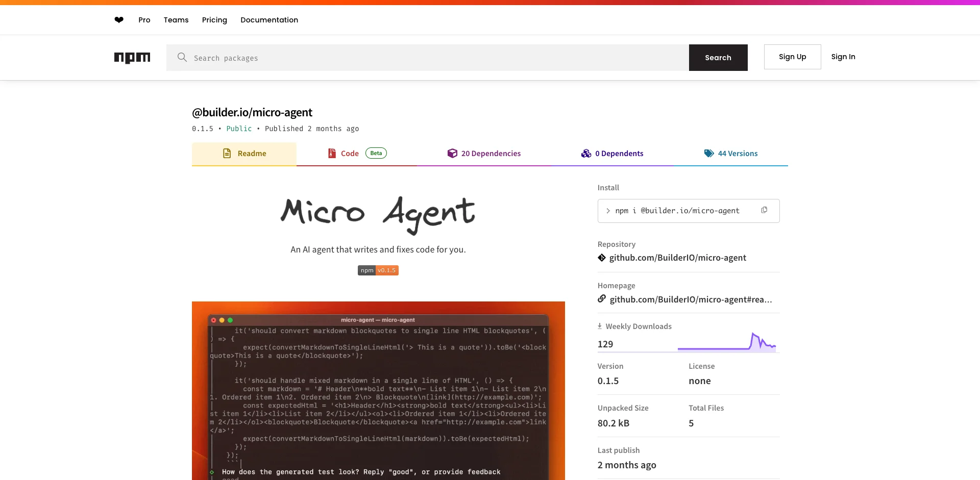Viewport: 980px width, 480px height.
Task: Click the "Public" label text
Action: (239, 129)
